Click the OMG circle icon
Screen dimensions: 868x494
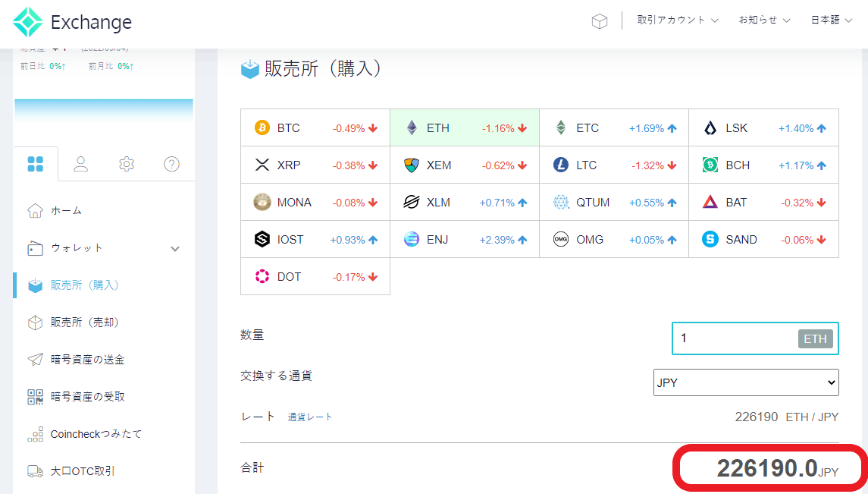coord(561,239)
